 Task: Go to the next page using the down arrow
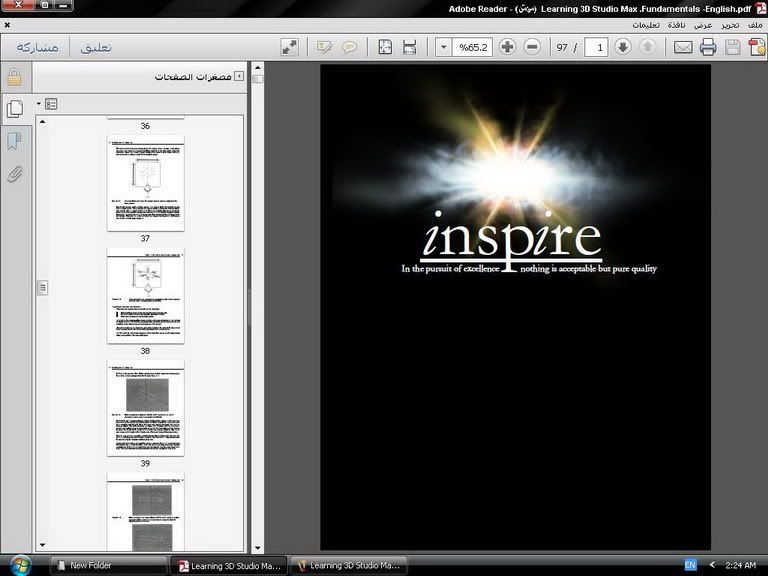623,47
